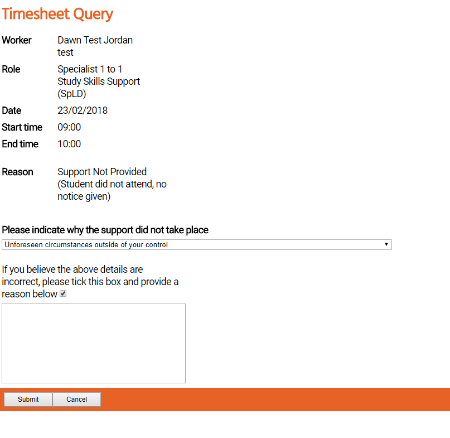This screenshot has height=438, width=450.
Task: Click the dropdown arrow of the reason selector
Action: point(386,244)
